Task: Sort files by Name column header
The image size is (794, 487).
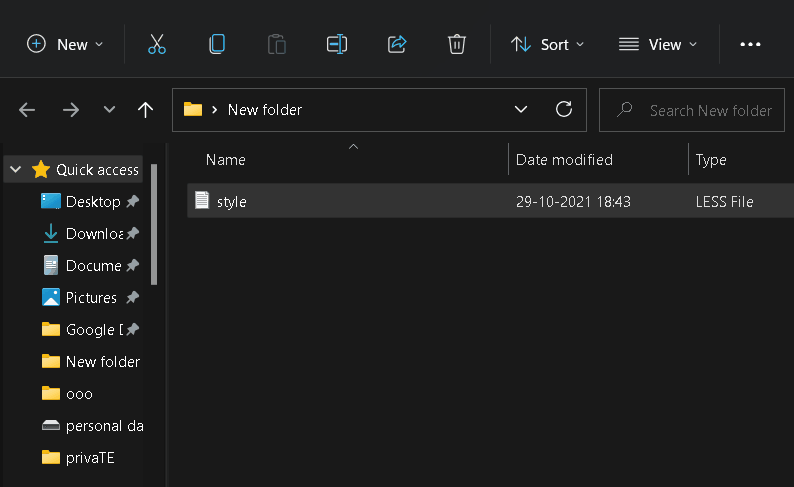Action: [x=226, y=160]
